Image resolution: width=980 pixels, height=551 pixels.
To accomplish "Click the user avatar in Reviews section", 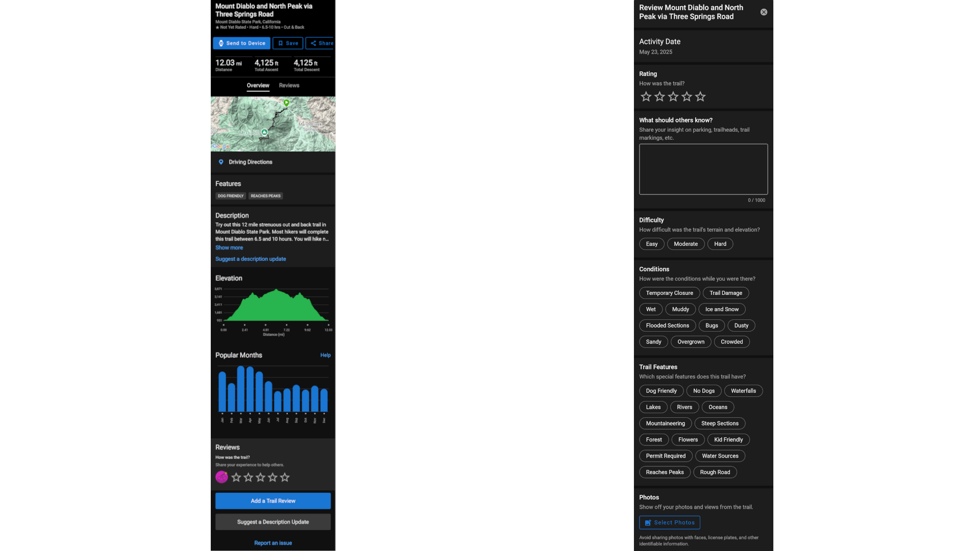I will 222,478.
